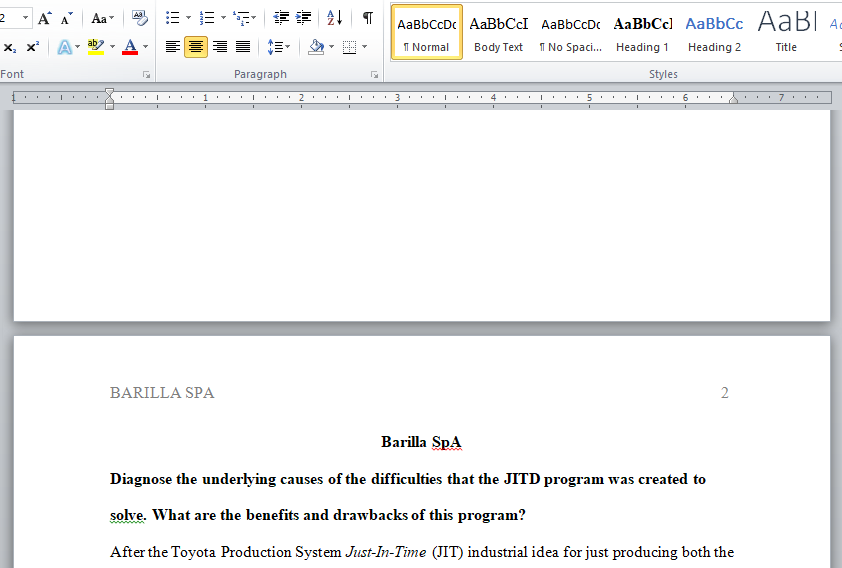Viewport: 842px width, 568px height.
Task: Click the word Diagnose in bold heading
Action: tap(141, 479)
